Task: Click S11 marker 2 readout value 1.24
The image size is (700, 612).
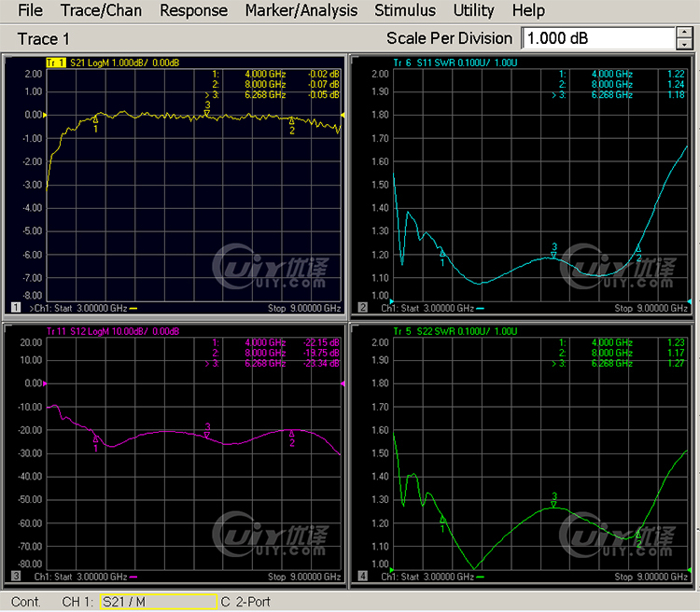Action: 676,84
